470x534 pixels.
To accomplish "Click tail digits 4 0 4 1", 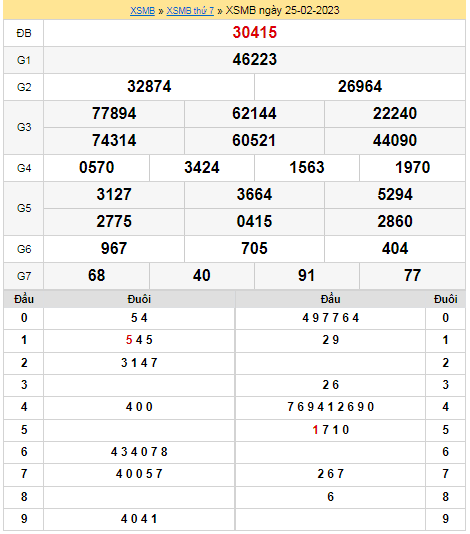I will 139,519.
